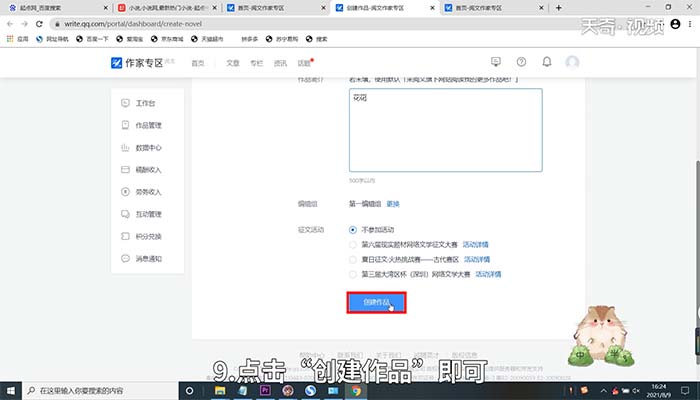Open Sogou browser on the taskbar
700x400 pixels.
tap(310, 391)
